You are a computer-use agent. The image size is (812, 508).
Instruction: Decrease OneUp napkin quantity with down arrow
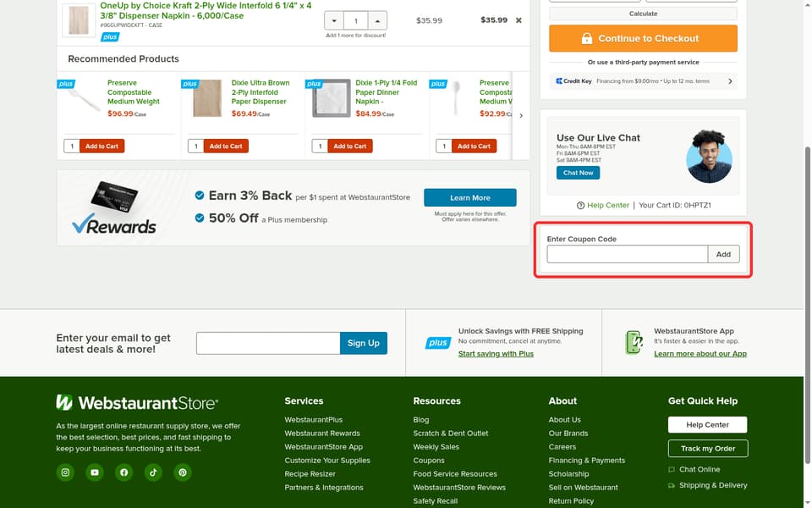pyautogui.click(x=334, y=20)
